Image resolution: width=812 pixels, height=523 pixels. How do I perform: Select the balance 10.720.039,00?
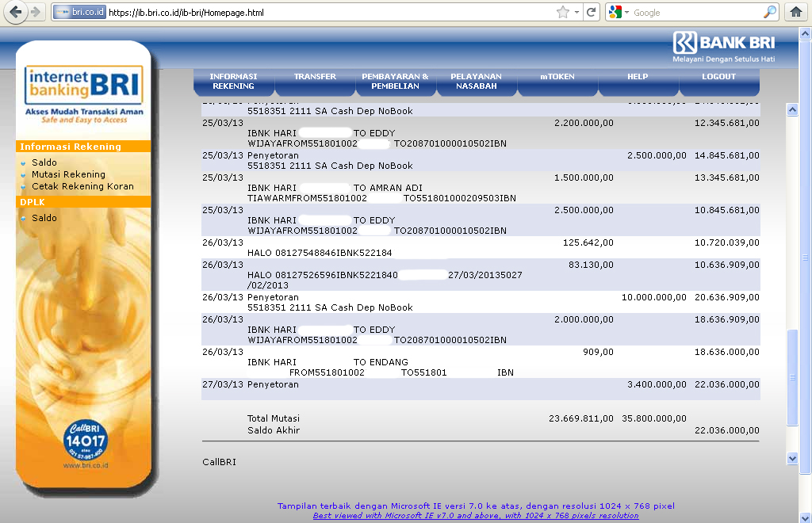pos(727,242)
